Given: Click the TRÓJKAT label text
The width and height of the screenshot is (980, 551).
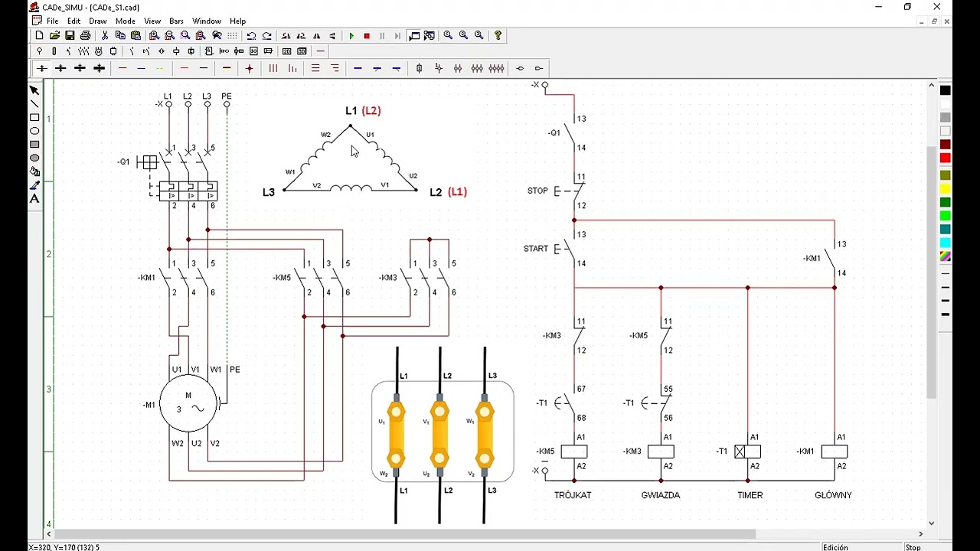Looking at the screenshot, I should 573,495.
